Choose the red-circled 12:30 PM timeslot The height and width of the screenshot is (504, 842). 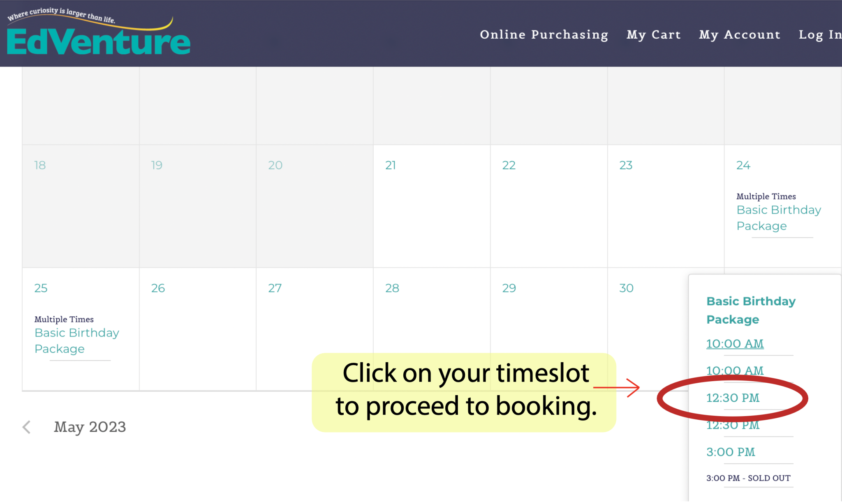[733, 398]
